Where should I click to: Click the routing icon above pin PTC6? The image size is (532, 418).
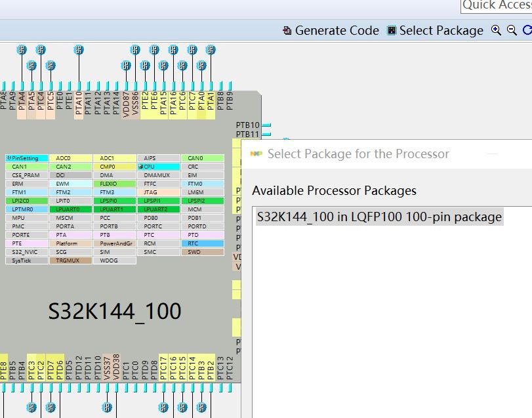[x=182, y=65]
